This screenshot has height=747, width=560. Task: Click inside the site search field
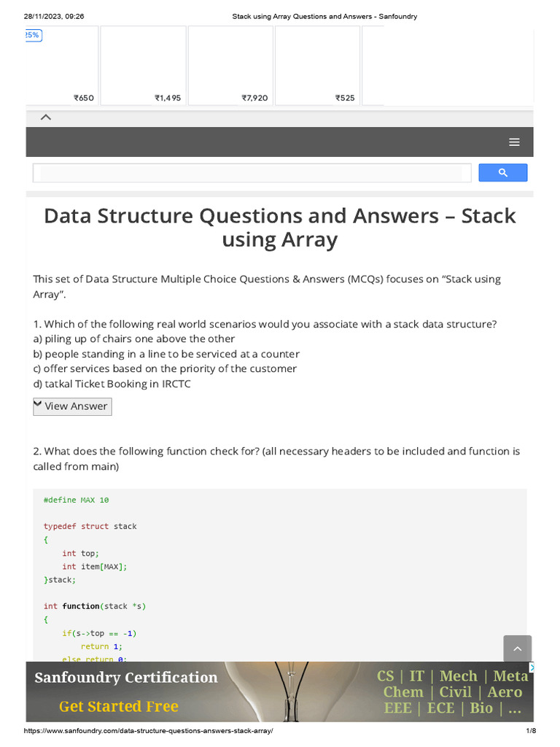[x=252, y=173]
